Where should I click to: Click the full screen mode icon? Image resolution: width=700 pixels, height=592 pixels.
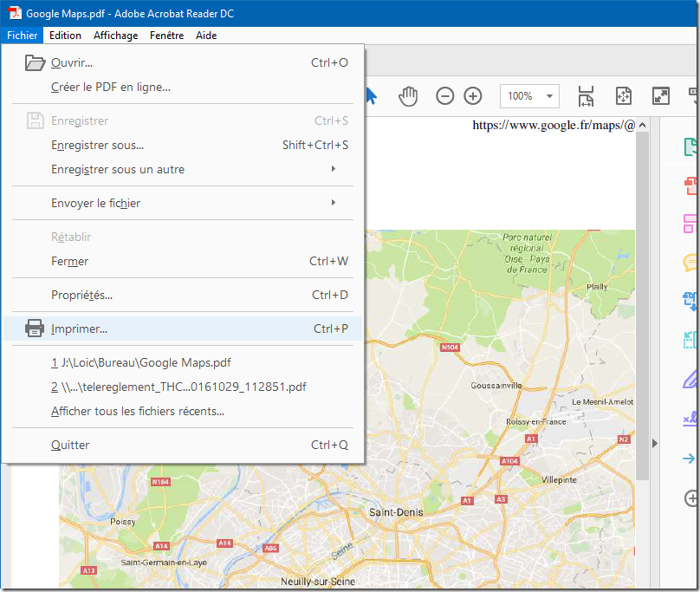click(661, 96)
